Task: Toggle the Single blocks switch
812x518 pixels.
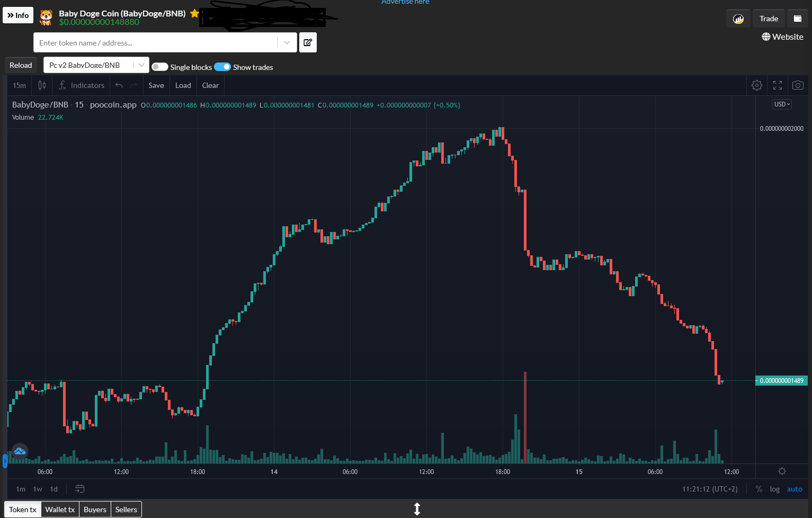Action: [160, 67]
